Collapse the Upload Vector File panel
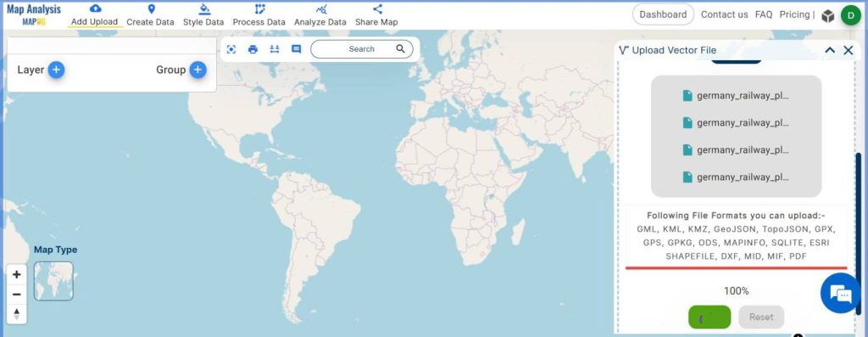Viewport: 868px width, 337px height. (x=830, y=50)
